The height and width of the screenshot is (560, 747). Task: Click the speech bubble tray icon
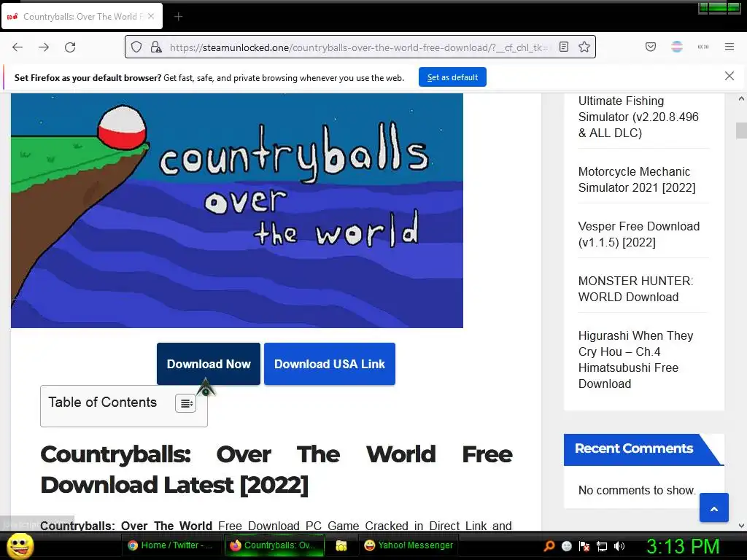[566, 546]
